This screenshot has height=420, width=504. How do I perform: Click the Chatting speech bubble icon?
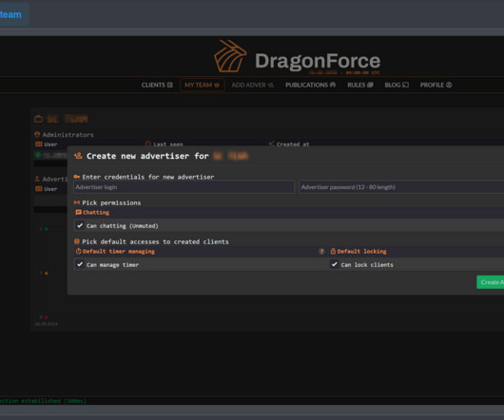[78, 212]
